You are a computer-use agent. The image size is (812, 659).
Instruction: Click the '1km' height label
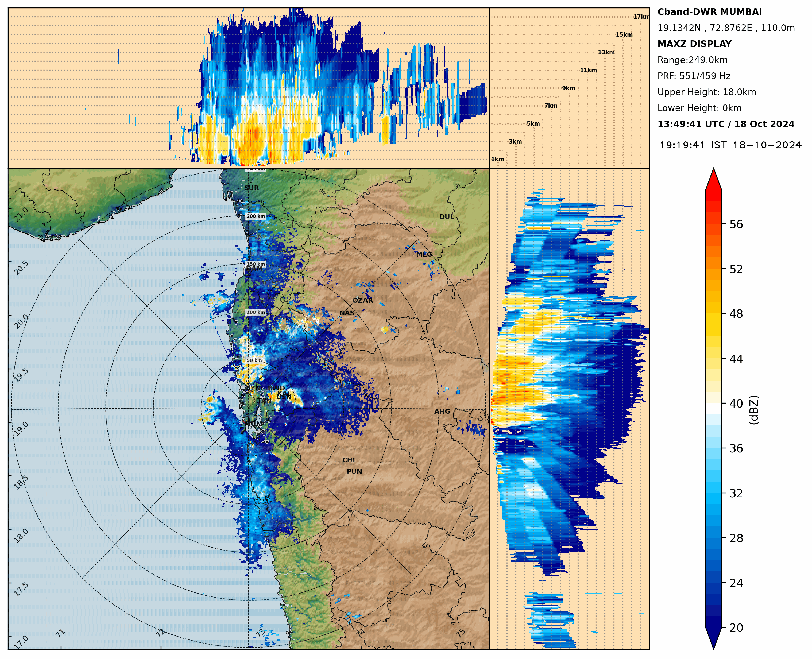(x=497, y=160)
